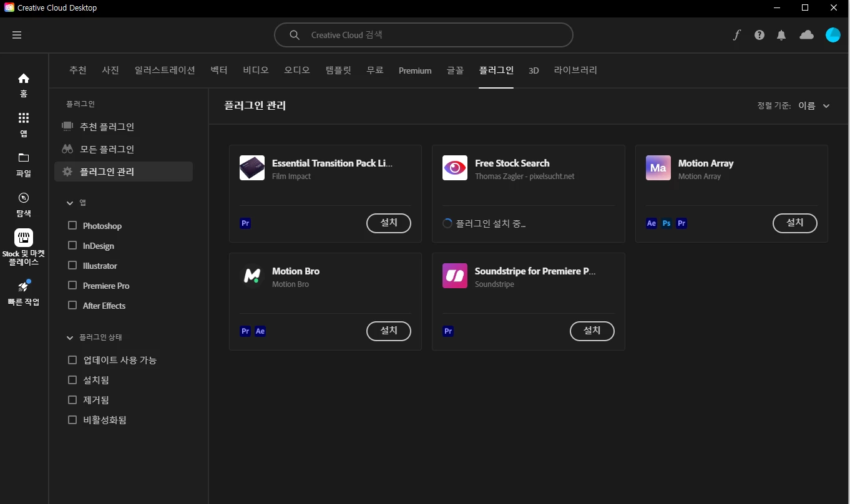Image resolution: width=850 pixels, height=504 pixels.
Task: Install the Essential Transition Pack plugin
Action: click(x=389, y=223)
